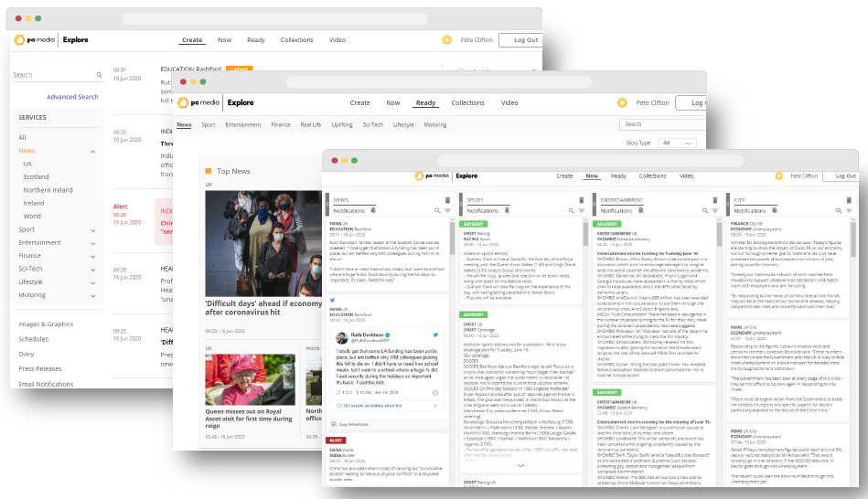868x499 pixels.
Task: Click the PA Media logo in the Ready window
Action: pos(198,103)
